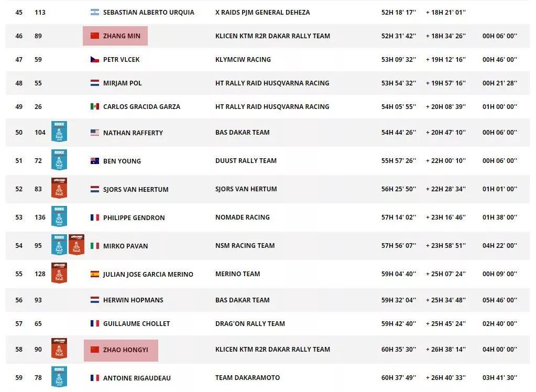The image size is (536, 392).
Task: Click the Mexican flag next to Carlos Gracida Garza
Action: tap(95, 107)
